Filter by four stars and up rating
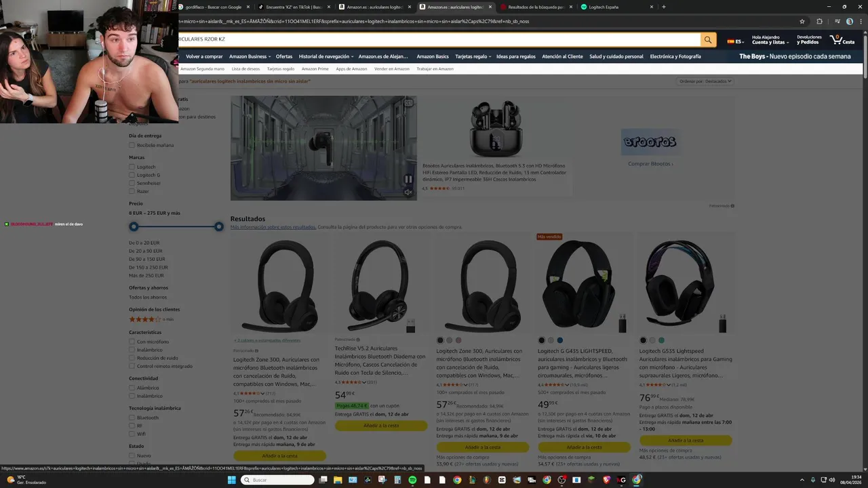Image resolution: width=868 pixels, height=488 pixels. (x=151, y=319)
